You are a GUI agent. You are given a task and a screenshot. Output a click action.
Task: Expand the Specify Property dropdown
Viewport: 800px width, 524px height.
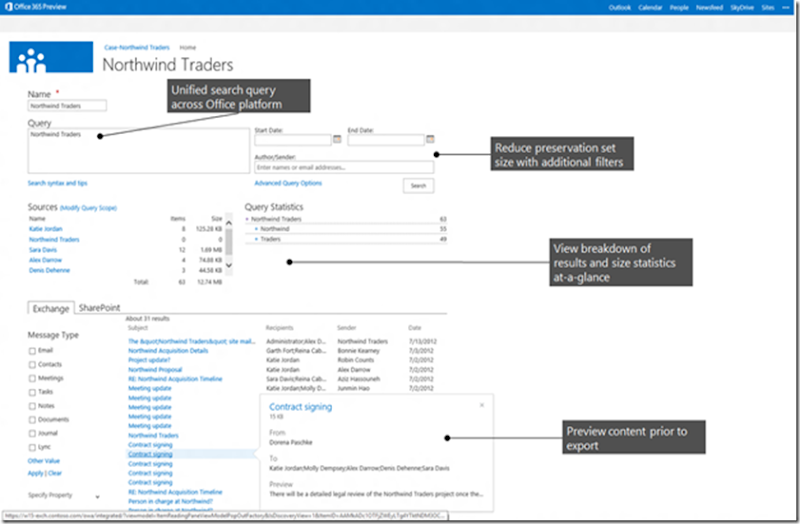point(97,496)
